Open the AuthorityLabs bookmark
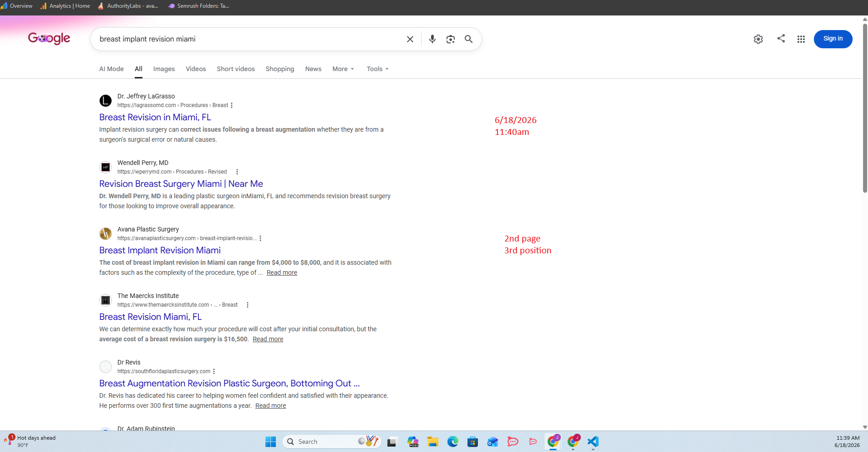 (x=128, y=6)
